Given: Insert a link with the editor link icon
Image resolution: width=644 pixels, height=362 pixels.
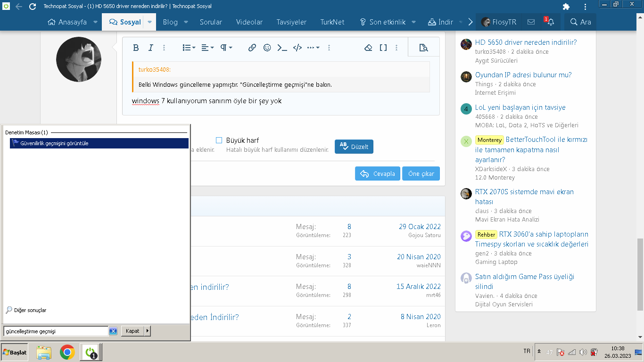Looking at the screenshot, I should (252, 48).
